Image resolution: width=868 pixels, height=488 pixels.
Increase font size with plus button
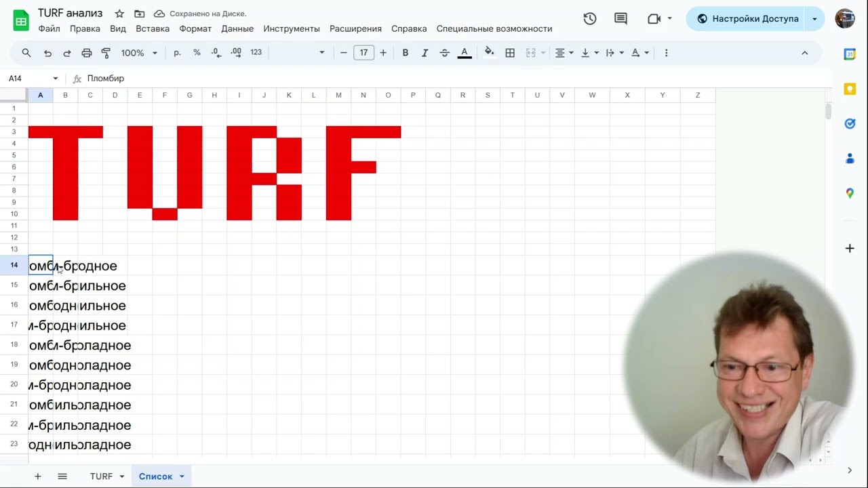coord(383,52)
